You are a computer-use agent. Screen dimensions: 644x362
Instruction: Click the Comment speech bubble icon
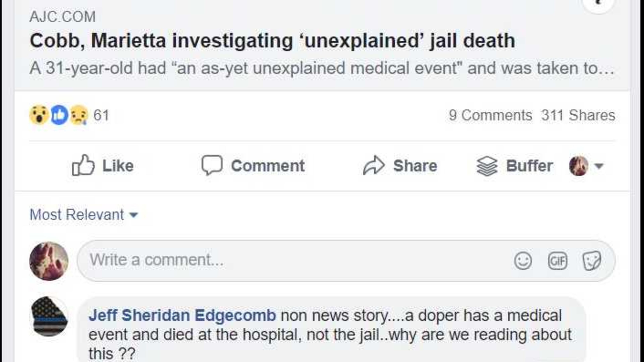click(212, 165)
